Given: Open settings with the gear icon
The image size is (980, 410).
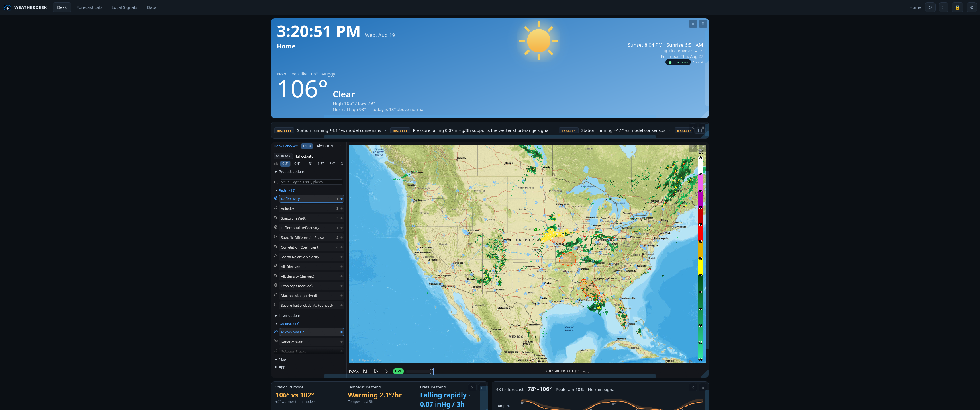Looking at the screenshot, I should point(972,7).
